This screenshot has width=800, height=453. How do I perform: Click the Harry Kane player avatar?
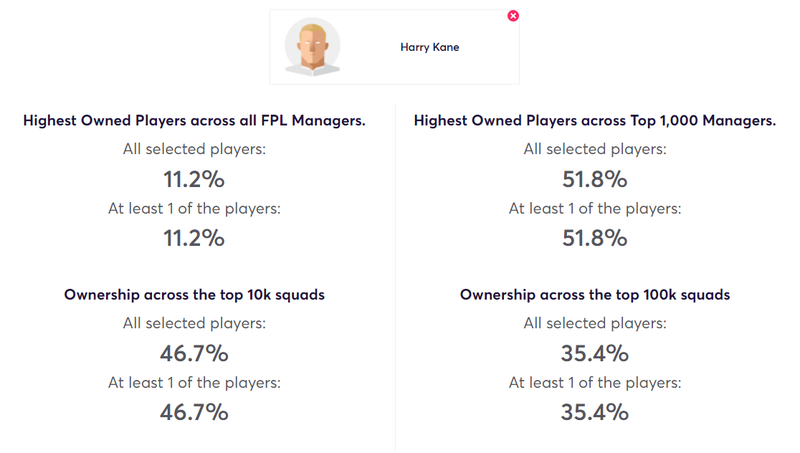point(312,47)
